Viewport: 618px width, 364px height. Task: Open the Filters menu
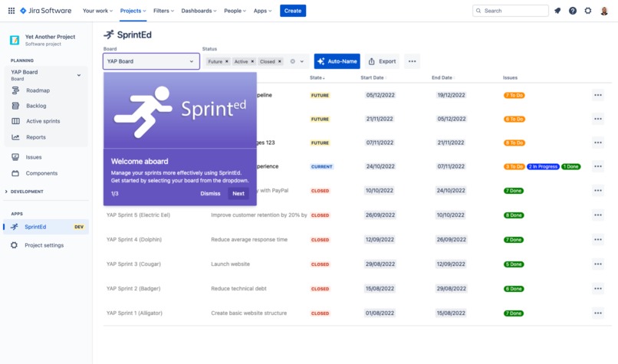pyautogui.click(x=163, y=11)
